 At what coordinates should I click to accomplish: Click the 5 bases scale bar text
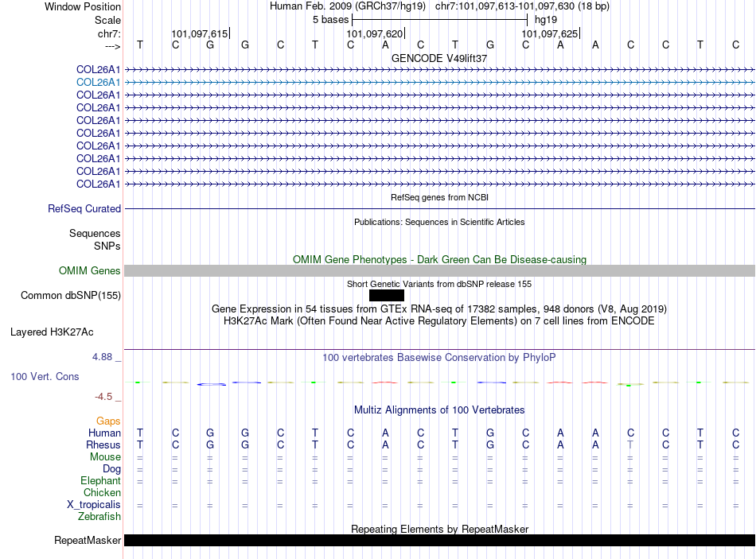330,20
